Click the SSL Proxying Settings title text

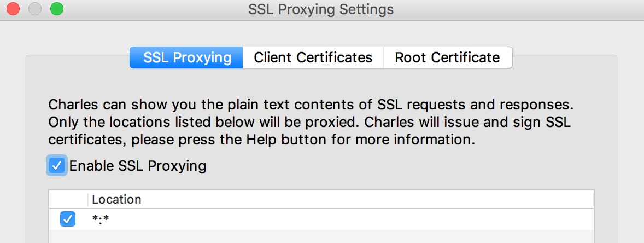[x=321, y=9]
